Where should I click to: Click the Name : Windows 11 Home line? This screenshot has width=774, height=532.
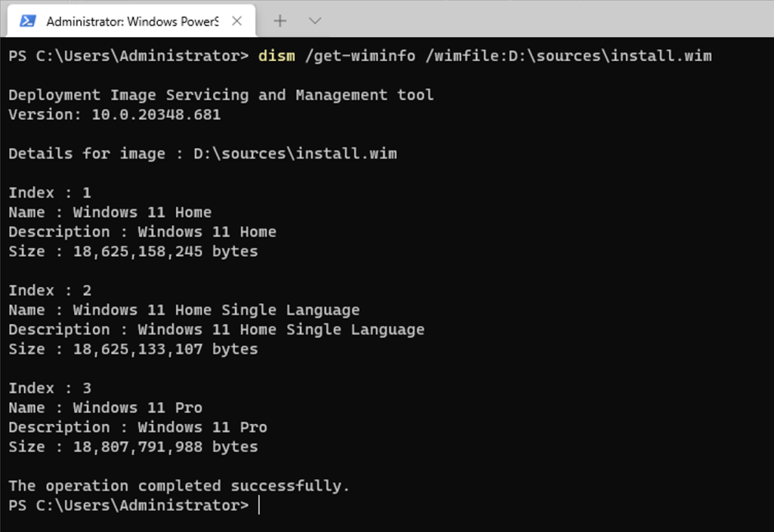pos(110,212)
